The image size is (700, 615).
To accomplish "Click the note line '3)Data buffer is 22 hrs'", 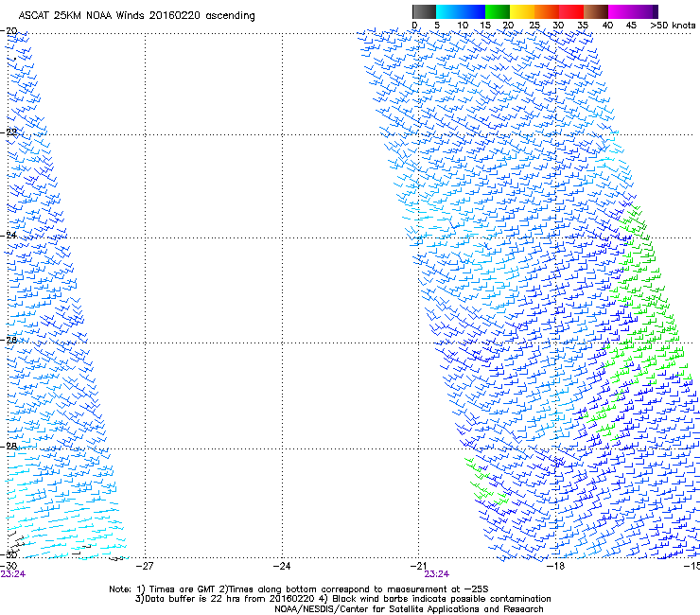I will [x=342, y=599].
